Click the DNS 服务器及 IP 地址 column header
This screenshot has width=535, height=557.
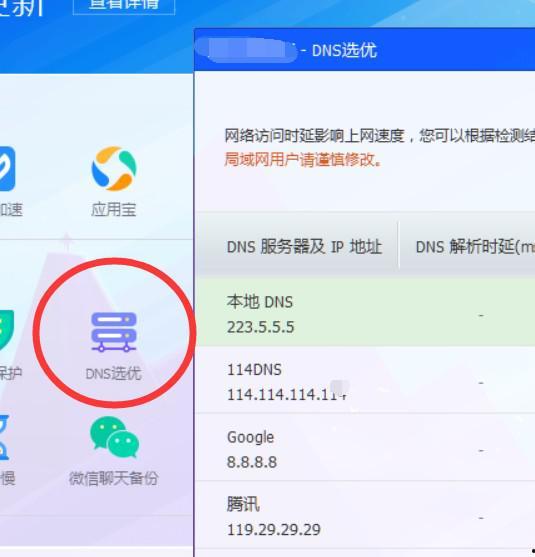click(304, 247)
